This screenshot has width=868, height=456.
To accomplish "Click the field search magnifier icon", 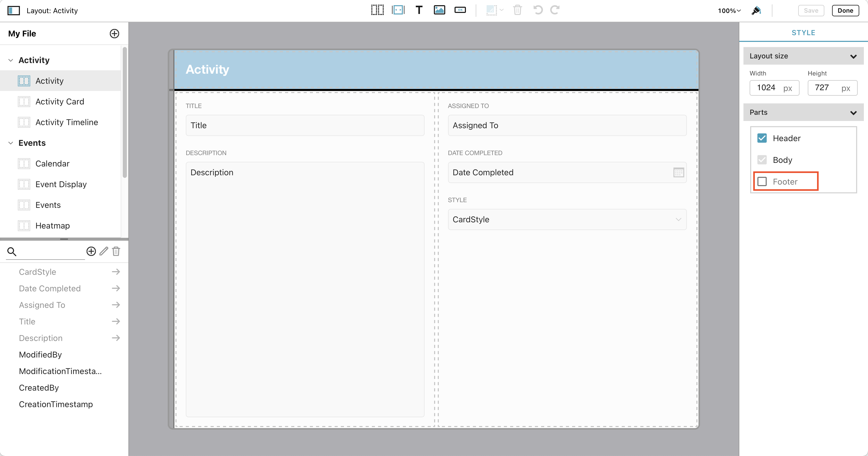I will tap(12, 252).
